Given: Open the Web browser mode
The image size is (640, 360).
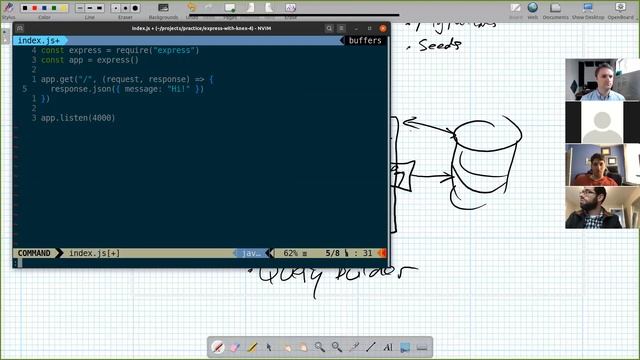Looking at the screenshot, I should 533,10.
